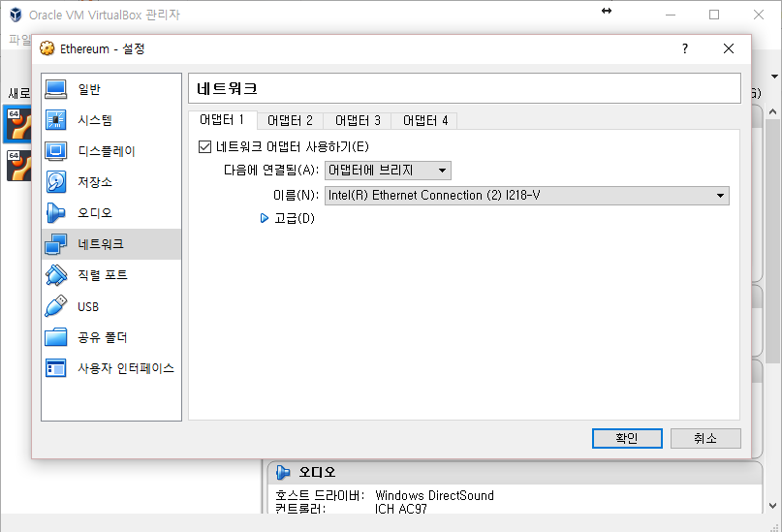Screen dimensions: 782x532
Task: Click the help question mark button
Action: [685, 48]
